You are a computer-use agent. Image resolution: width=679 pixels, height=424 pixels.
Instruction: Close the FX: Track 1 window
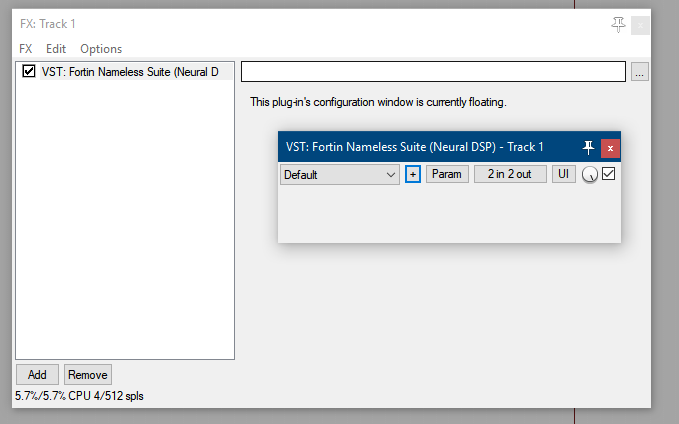tap(641, 24)
